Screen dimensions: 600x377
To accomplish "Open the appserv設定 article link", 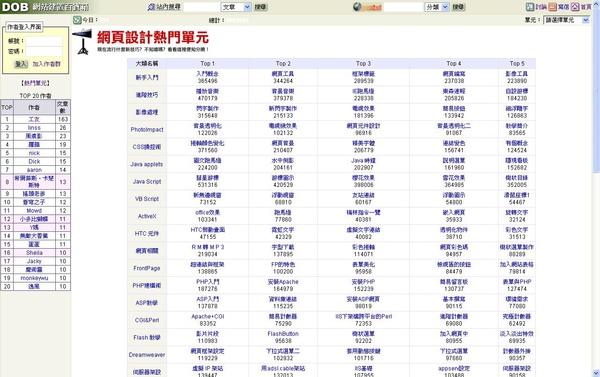I will pyautogui.click(x=454, y=368).
